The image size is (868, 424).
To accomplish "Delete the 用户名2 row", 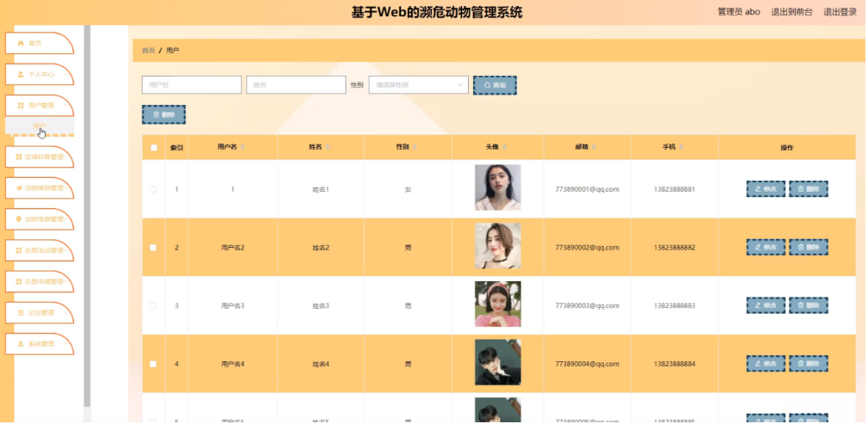I will 809,248.
